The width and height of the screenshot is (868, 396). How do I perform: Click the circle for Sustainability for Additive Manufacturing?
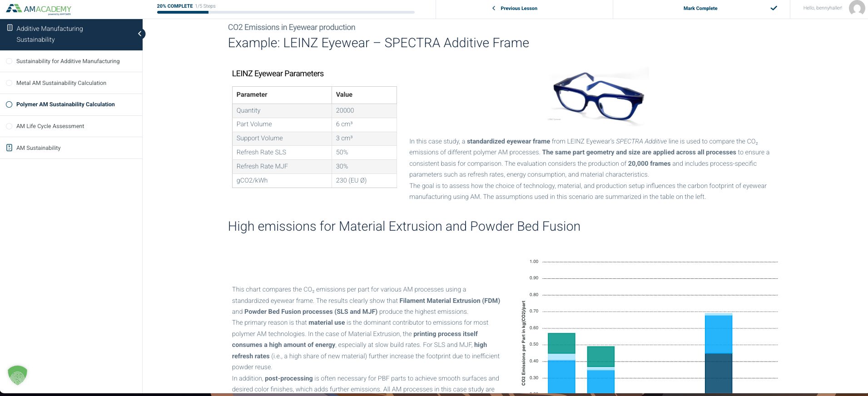tap(9, 61)
